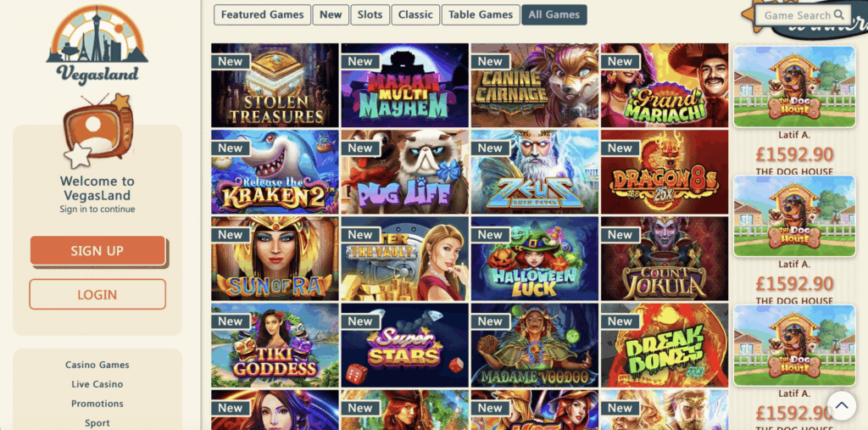Open the Live Casino link
Screen dimensions: 868x430
click(x=97, y=384)
